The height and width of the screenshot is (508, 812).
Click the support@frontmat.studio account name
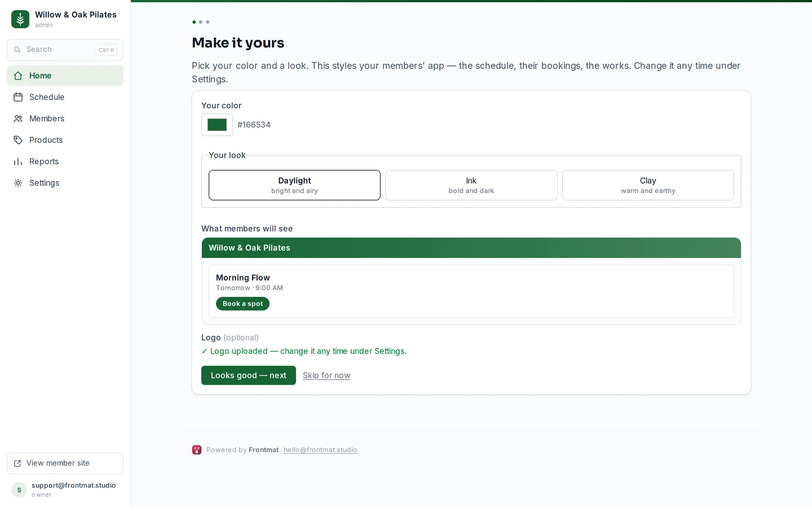pos(74,485)
